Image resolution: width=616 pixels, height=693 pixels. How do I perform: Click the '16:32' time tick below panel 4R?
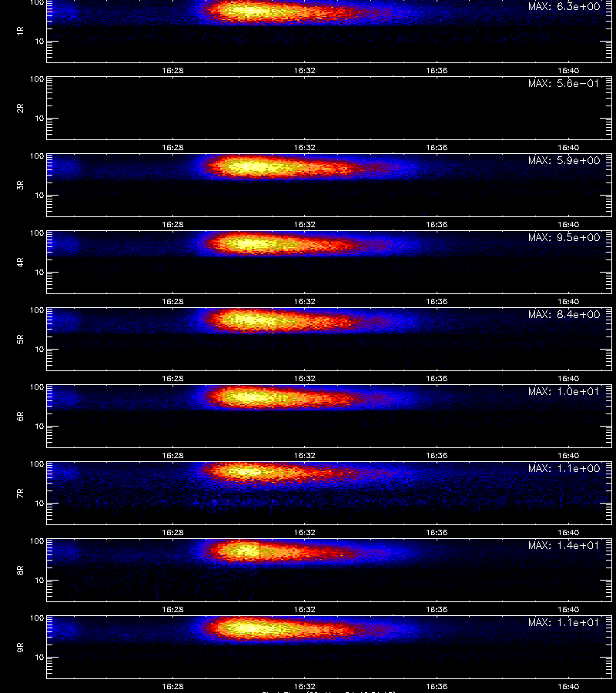(x=304, y=301)
